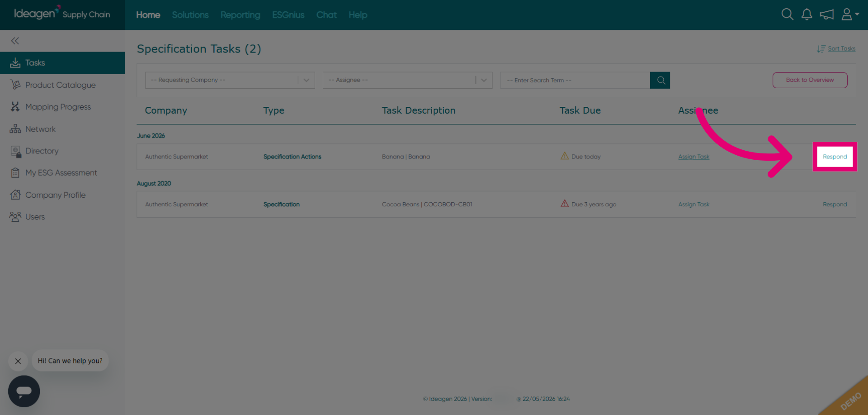Collapse the sidebar with double chevron
Viewport: 868px width, 415px height.
point(15,41)
